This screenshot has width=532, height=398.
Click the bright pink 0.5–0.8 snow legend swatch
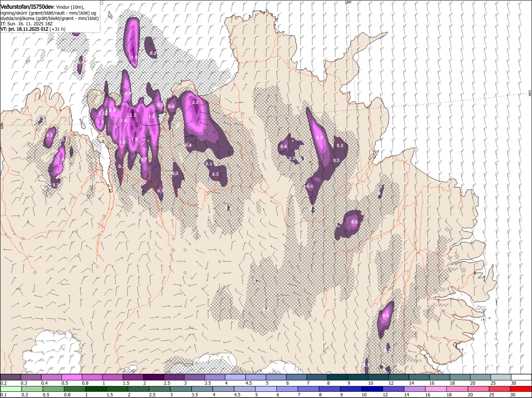coord(71,377)
